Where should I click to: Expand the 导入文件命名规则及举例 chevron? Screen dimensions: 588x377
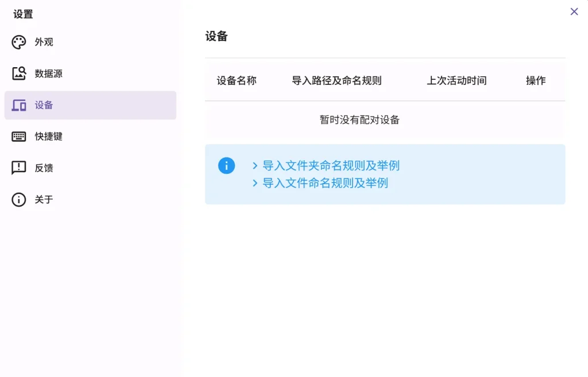(255, 183)
